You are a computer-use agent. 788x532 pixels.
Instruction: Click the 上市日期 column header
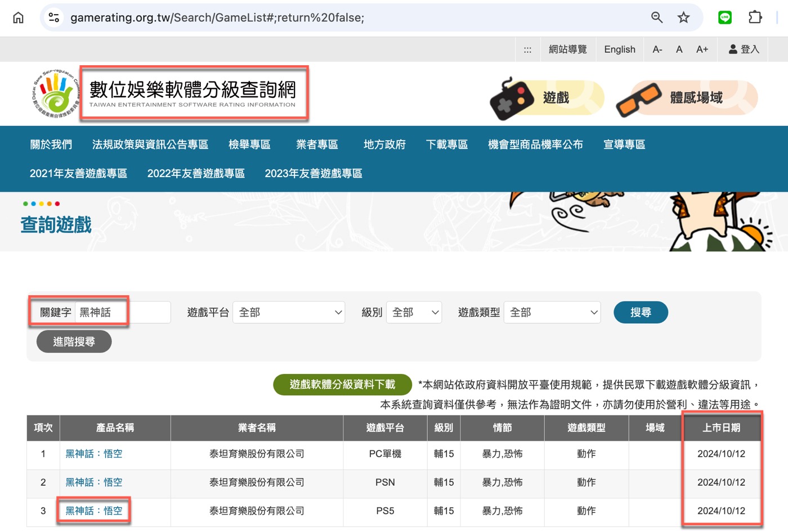click(722, 428)
